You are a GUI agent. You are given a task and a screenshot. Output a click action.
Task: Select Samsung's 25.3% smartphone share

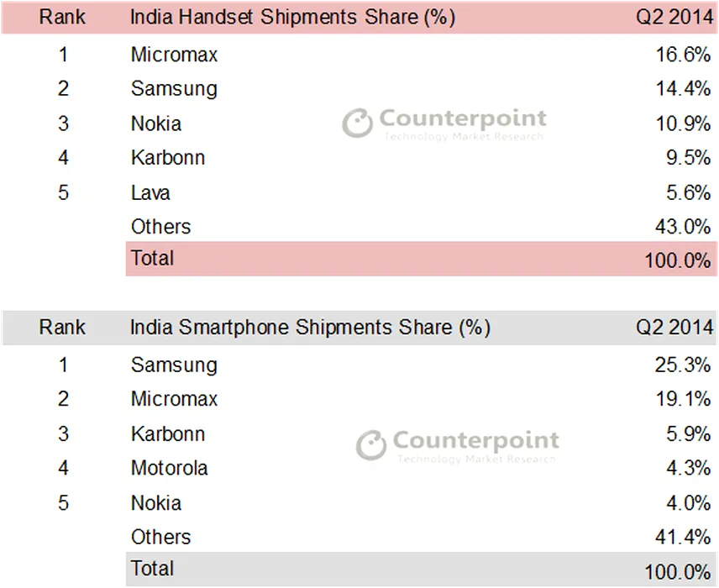[x=684, y=365]
